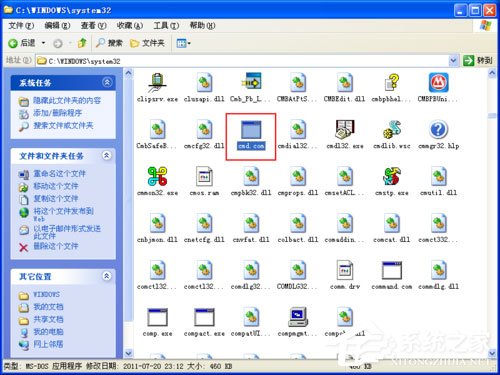Select the cmd.com file icon
Screen dimensions: 500x375
[251, 130]
